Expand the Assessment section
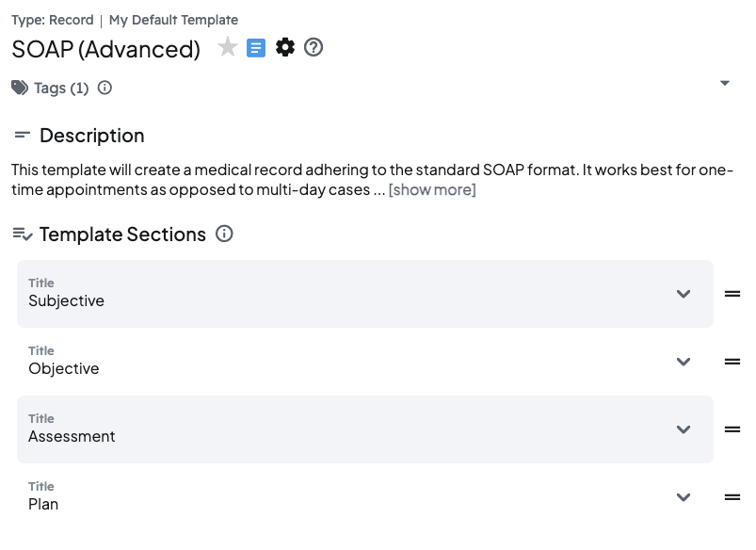The width and height of the screenshot is (756, 550). [x=684, y=429]
